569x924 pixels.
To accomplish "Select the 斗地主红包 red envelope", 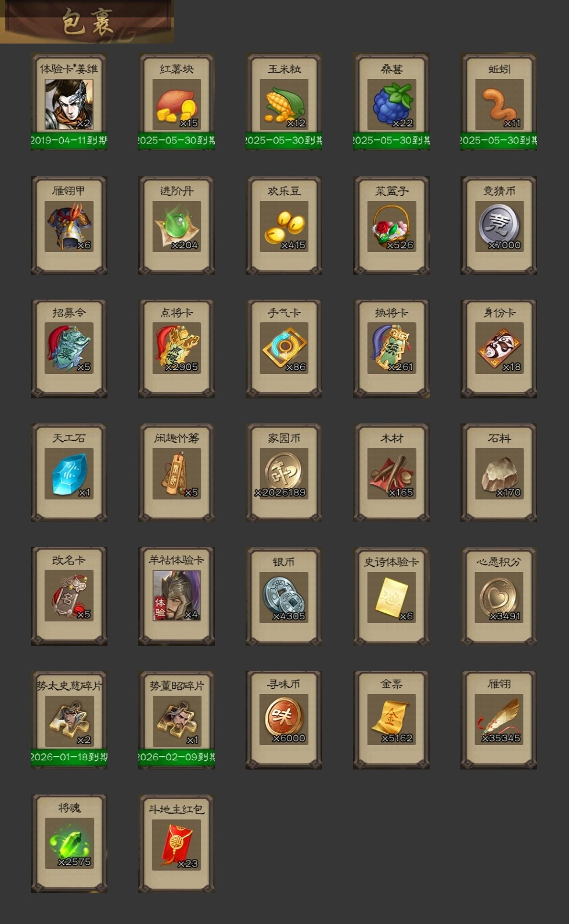I will [177, 843].
